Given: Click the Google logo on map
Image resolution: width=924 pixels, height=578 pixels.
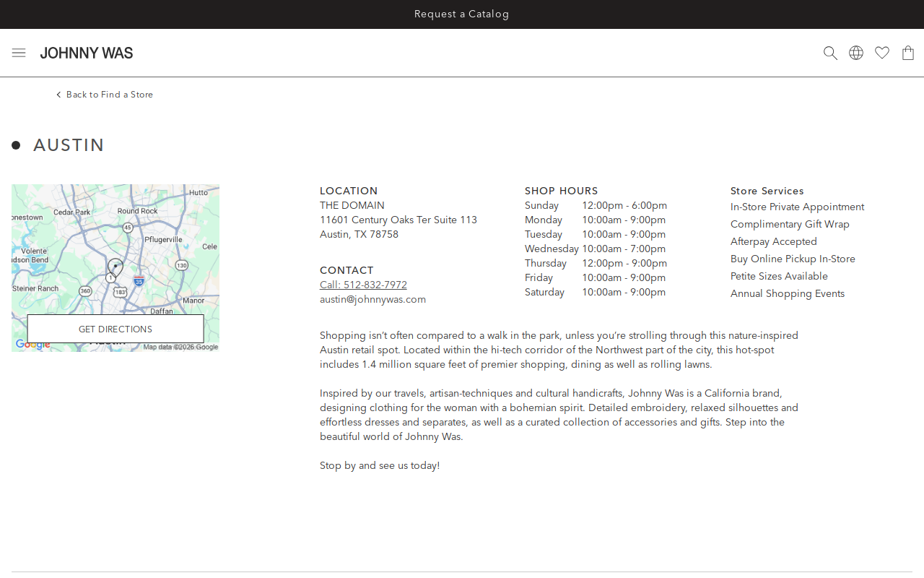Looking at the screenshot, I should pyautogui.click(x=33, y=345).
